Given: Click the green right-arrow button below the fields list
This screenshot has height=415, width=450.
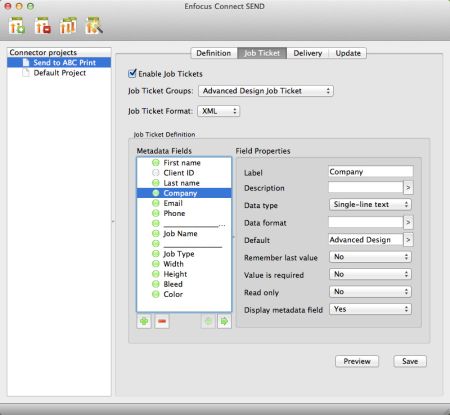Looking at the screenshot, I should point(224,321).
